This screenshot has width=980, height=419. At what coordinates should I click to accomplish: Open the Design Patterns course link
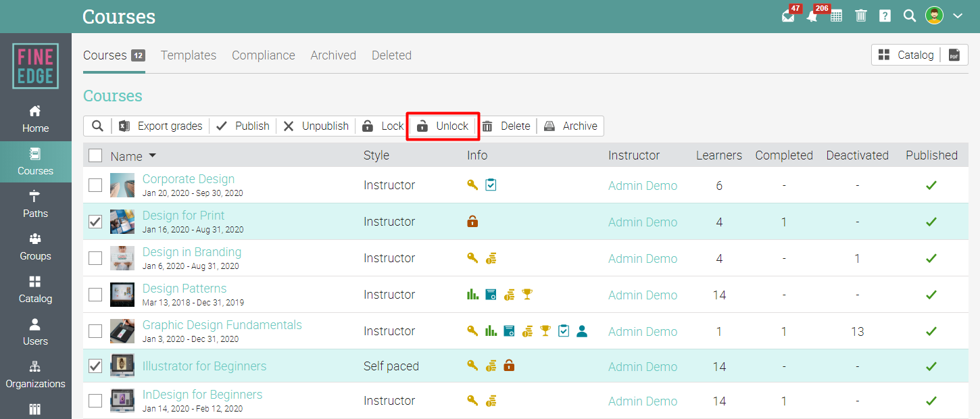185,289
